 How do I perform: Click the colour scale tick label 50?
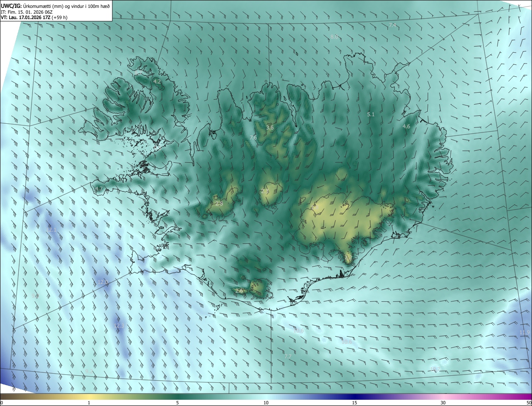pyautogui.click(x=529, y=403)
